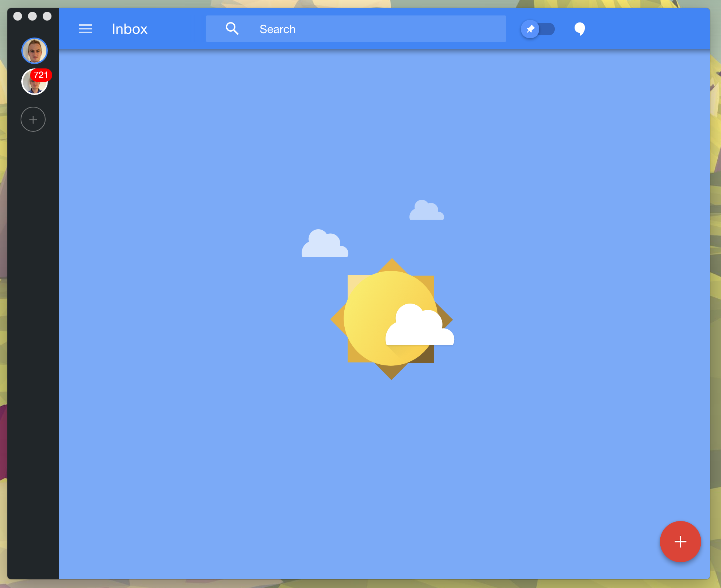Select the top profile avatar in the sidebar
The height and width of the screenshot is (588, 721).
[35, 51]
